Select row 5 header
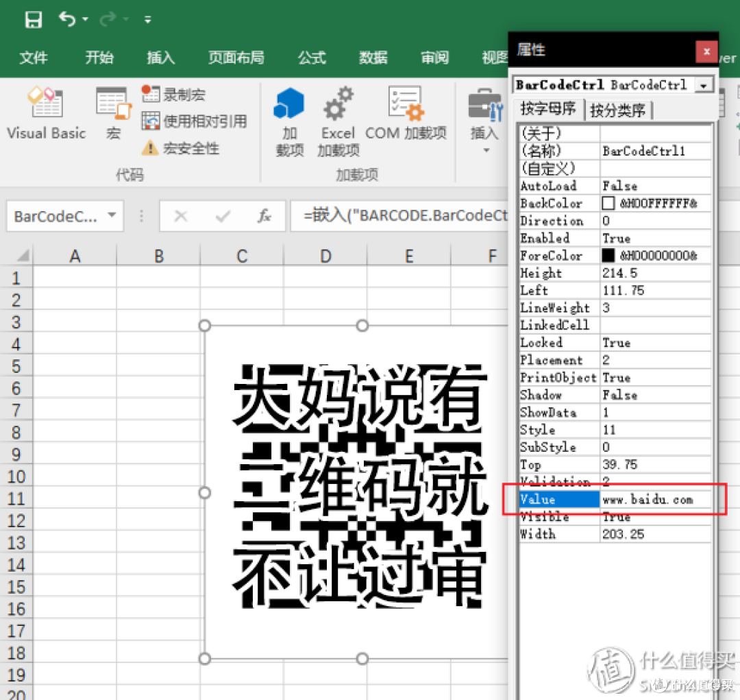Viewport: 740px width, 700px height. click(16, 366)
